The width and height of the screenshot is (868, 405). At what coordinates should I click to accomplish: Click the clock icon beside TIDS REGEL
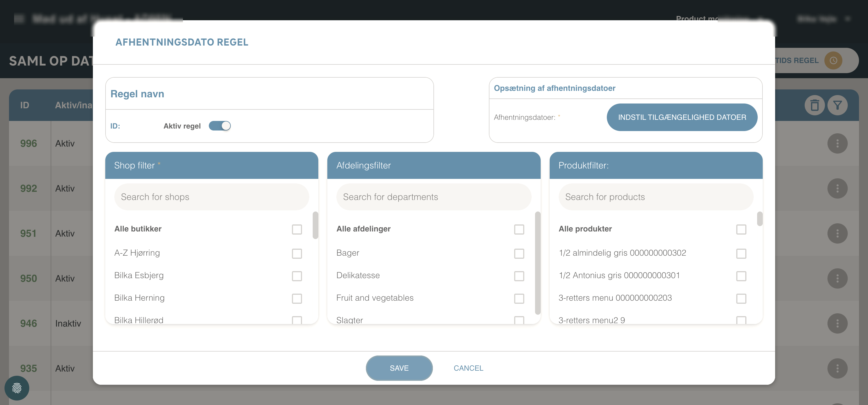point(833,60)
